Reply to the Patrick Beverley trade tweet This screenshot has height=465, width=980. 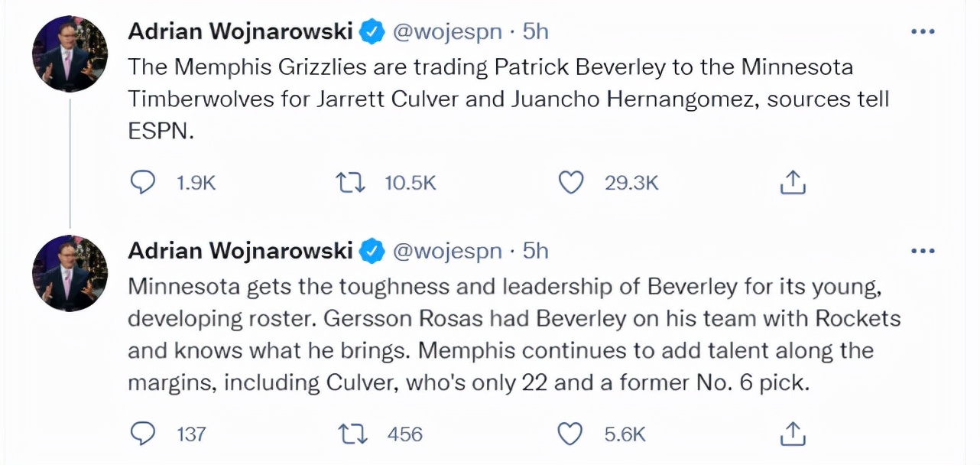click(x=142, y=182)
